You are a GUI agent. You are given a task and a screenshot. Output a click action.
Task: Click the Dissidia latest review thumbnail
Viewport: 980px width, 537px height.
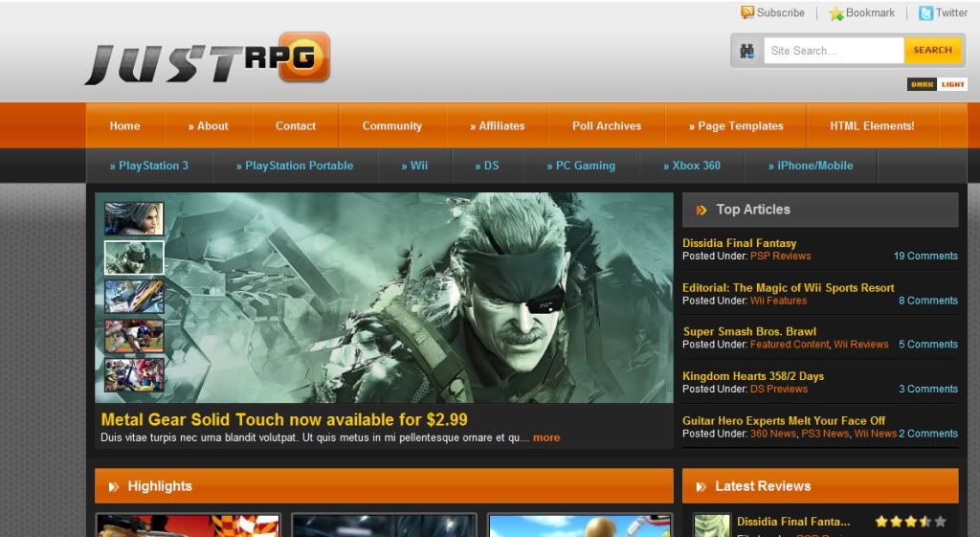pos(712,526)
